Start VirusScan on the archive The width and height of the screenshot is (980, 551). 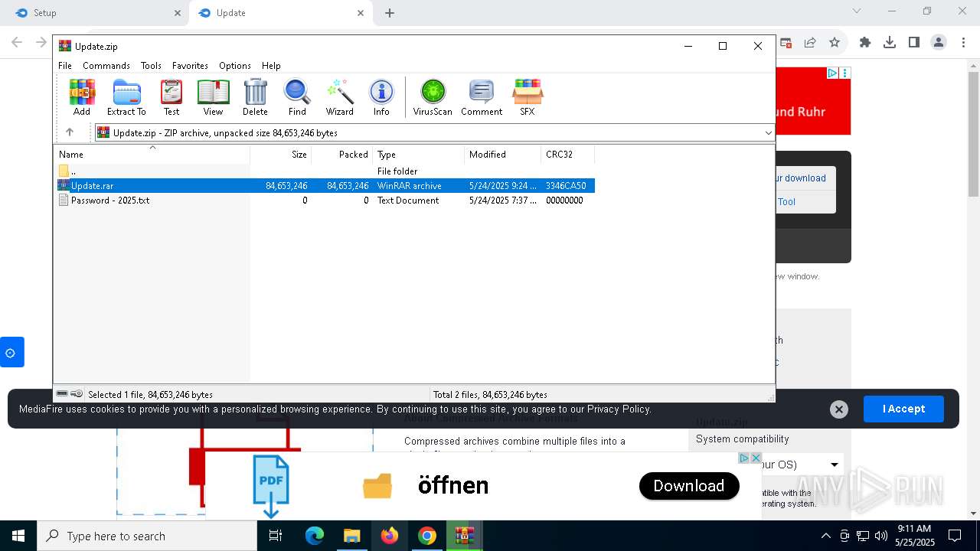433,97
